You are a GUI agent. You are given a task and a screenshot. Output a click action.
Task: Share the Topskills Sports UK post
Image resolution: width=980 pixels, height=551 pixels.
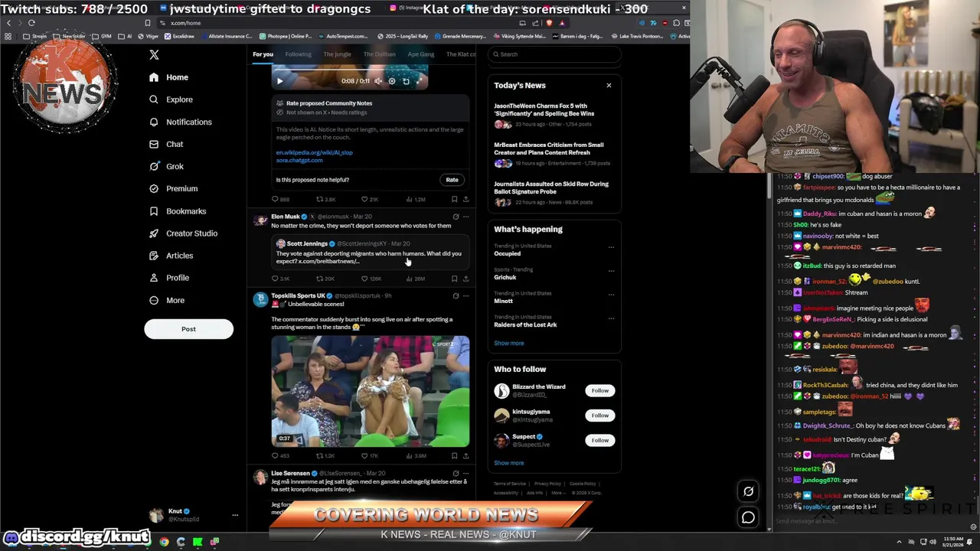pyautogui.click(x=465, y=455)
